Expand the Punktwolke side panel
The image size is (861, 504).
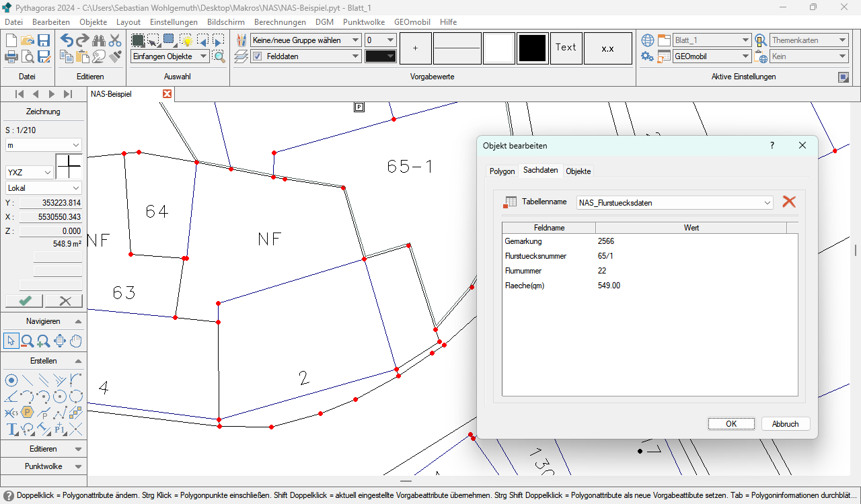pos(78,466)
